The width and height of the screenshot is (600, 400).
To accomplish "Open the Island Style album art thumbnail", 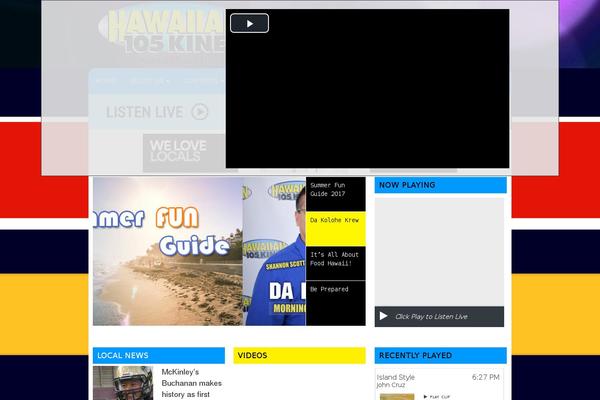I will 397,397.
